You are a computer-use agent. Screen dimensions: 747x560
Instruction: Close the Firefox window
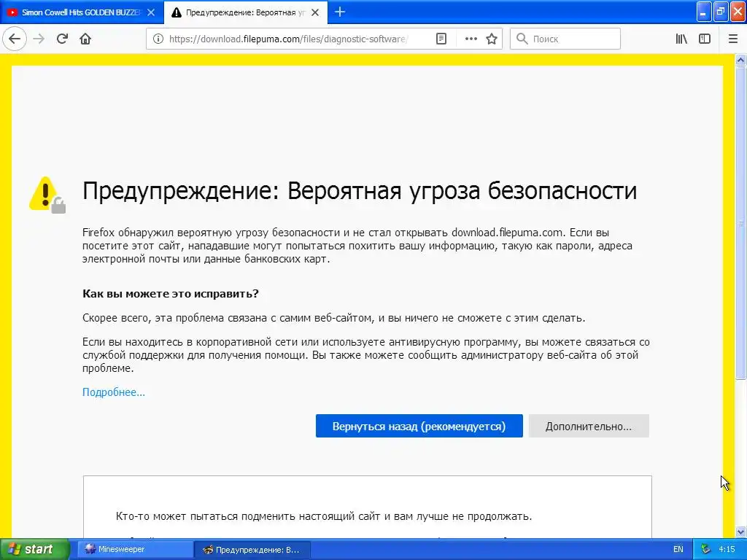click(x=738, y=12)
